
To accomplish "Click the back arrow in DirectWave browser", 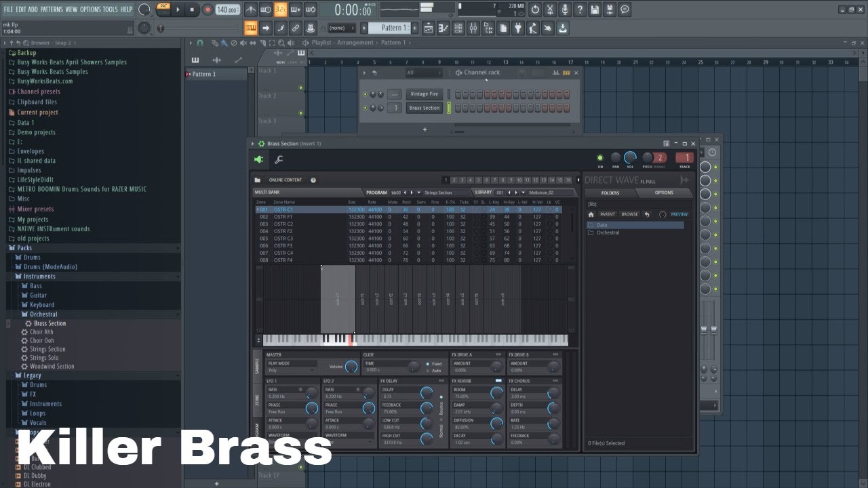I will 647,214.
